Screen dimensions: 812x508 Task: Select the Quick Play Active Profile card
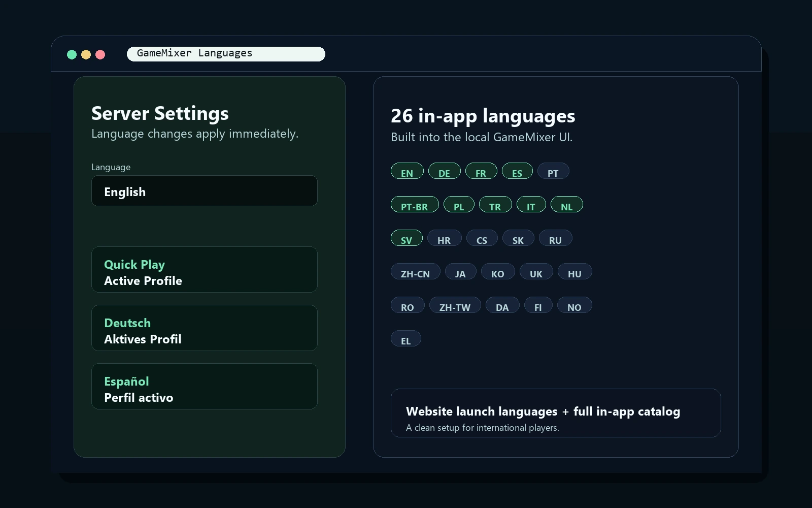pos(205,270)
